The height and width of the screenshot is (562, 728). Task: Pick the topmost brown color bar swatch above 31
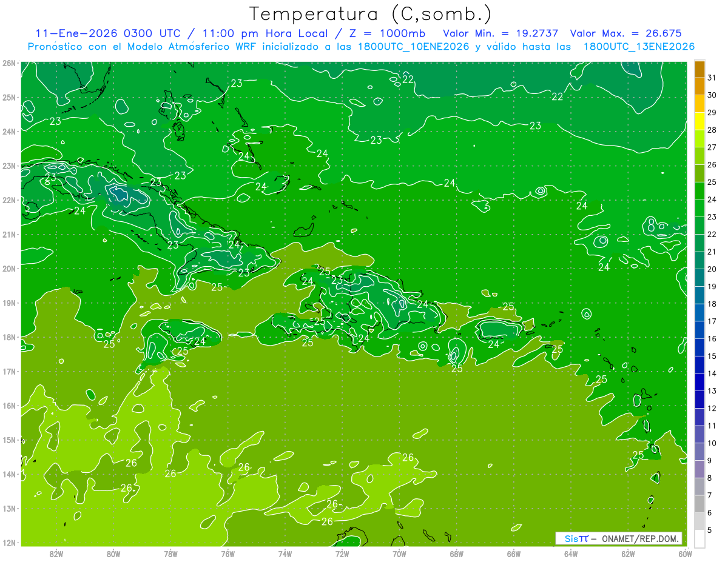click(x=699, y=69)
